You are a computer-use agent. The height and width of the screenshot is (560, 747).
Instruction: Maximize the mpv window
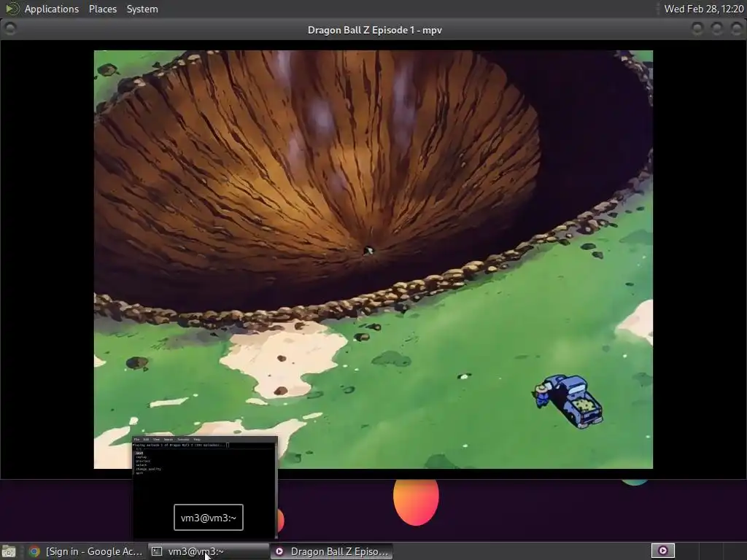(x=716, y=29)
